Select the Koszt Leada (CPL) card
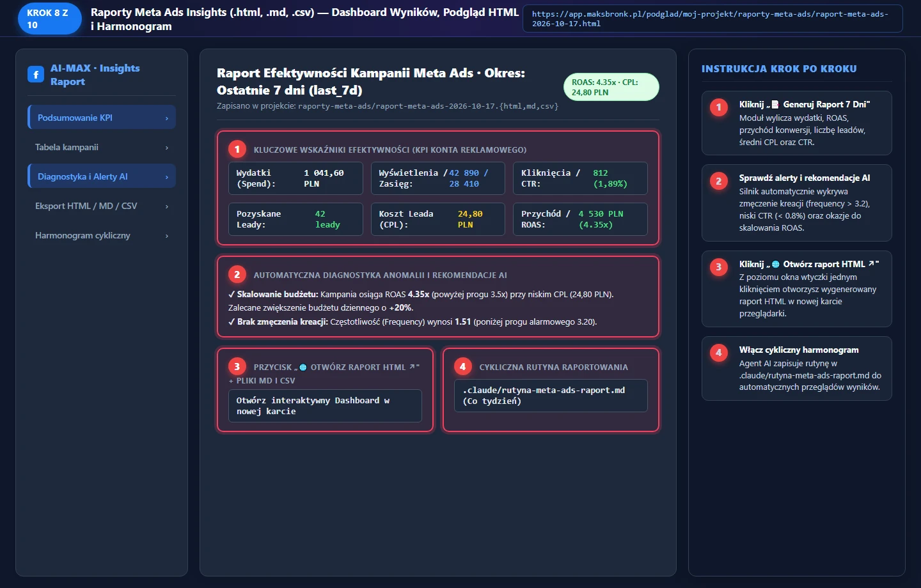Viewport: 921px width, 588px height. click(438, 219)
